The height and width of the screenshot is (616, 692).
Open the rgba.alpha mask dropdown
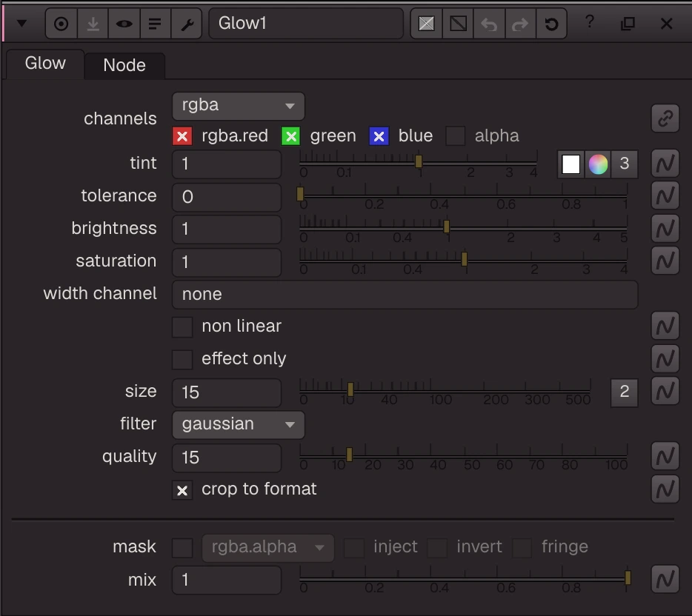pyautogui.click(x=268, y=548)
